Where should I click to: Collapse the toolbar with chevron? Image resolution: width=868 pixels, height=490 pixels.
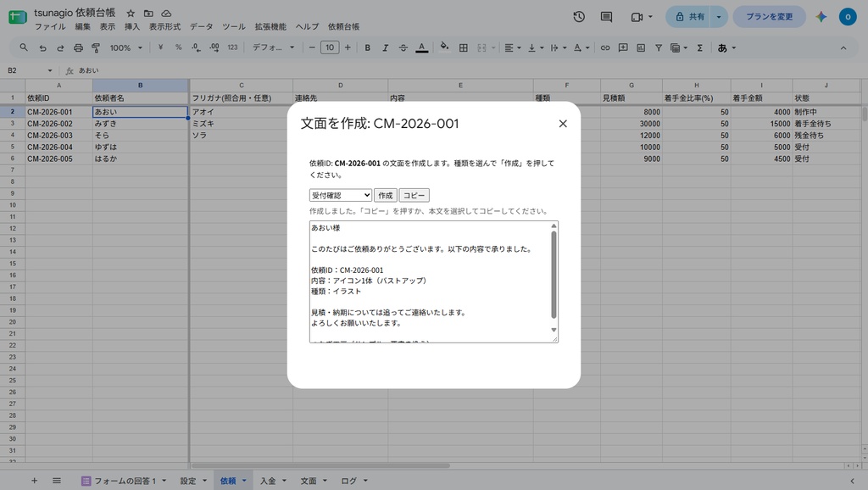(x=843, y=48)
